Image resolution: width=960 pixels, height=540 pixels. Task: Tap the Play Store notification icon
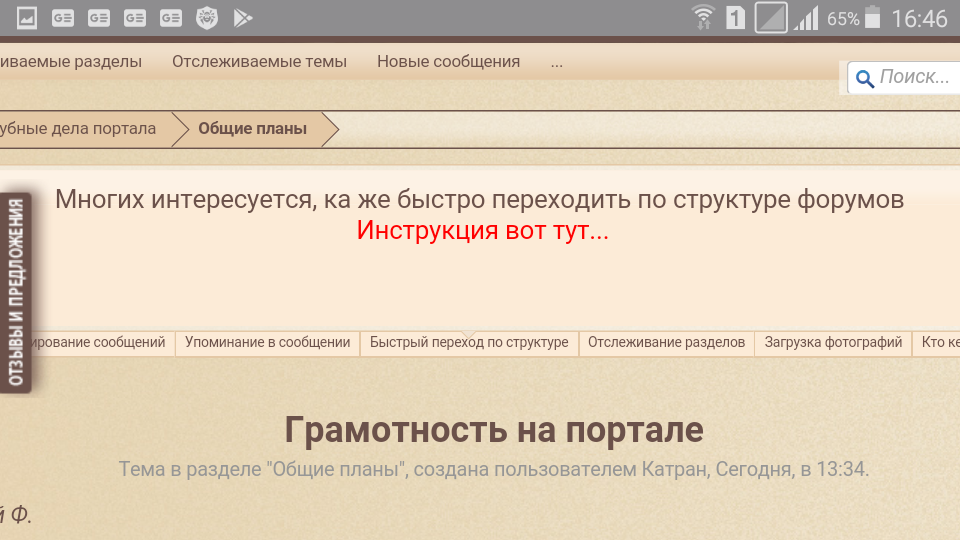pos(242,17)
